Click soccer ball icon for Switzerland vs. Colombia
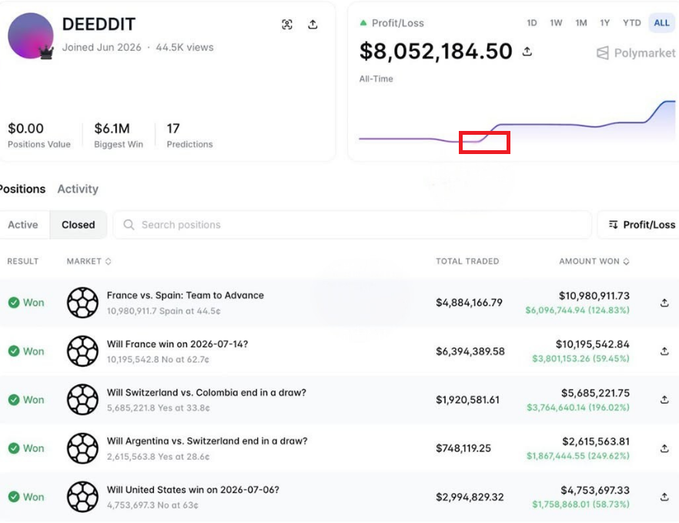This screenshot has height=523, width=679. [x=82, y=400]
